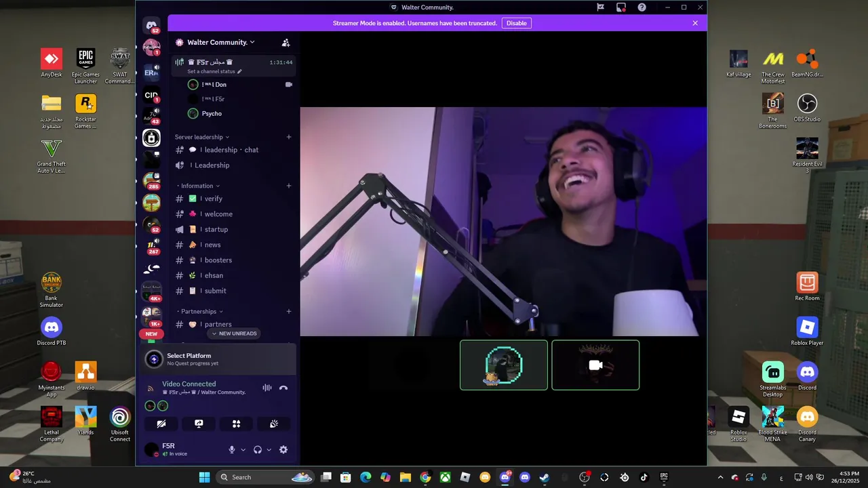
Task: Create channel in Information category
Action: pos(289,186)
